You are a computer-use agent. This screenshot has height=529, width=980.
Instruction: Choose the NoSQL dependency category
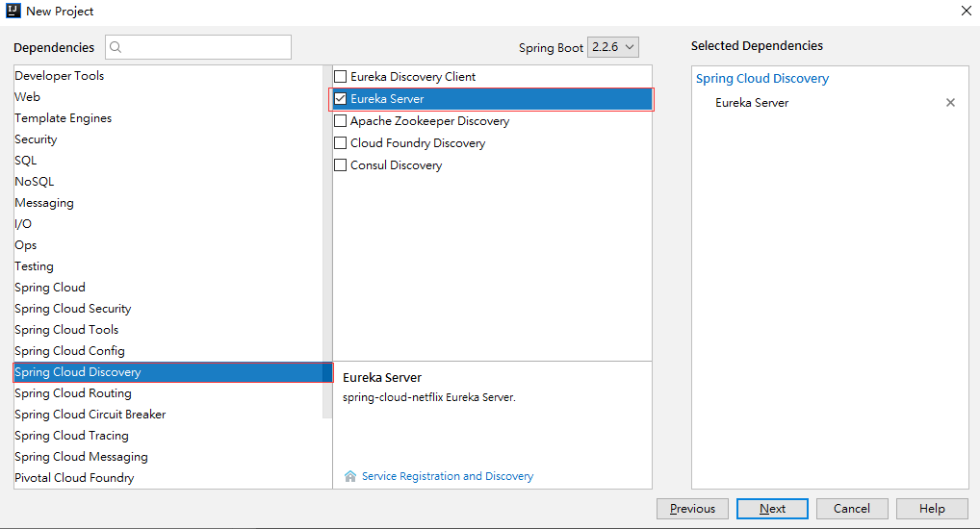click(x=35, y=182)
